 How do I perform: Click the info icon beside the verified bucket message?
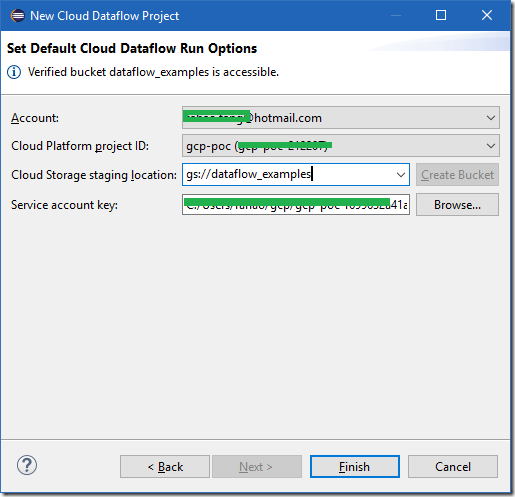tap(14, 72)
